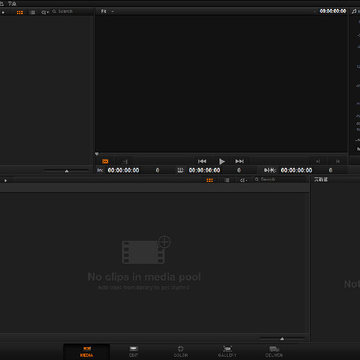Expand the media pool bin list arrow
The height and width of the screenshot is (360, 360).
[x=5, y=180]
